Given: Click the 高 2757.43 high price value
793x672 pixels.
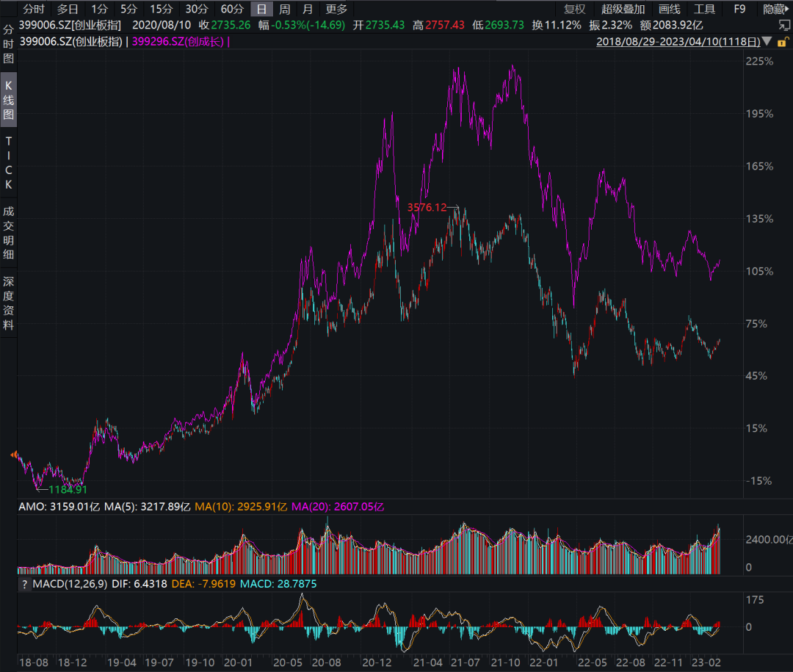Looking at the screenshot, I should point(438,25).
